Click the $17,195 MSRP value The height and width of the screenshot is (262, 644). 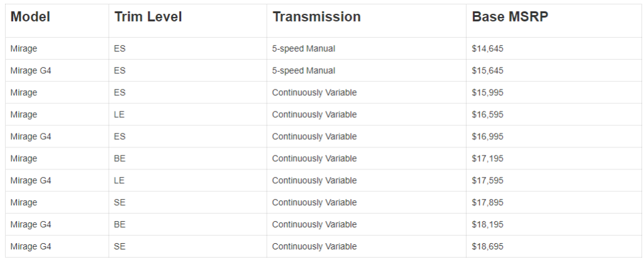pos(487,158)
